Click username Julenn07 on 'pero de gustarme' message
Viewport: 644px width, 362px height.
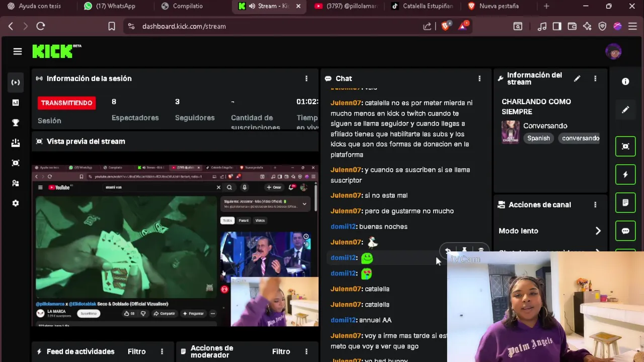[346, 211]
